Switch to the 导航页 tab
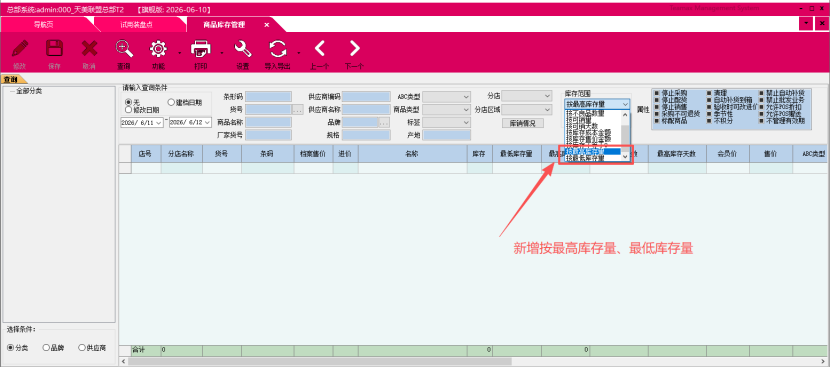The width and height of the screenshot is (830, 367). pos(44,24)
